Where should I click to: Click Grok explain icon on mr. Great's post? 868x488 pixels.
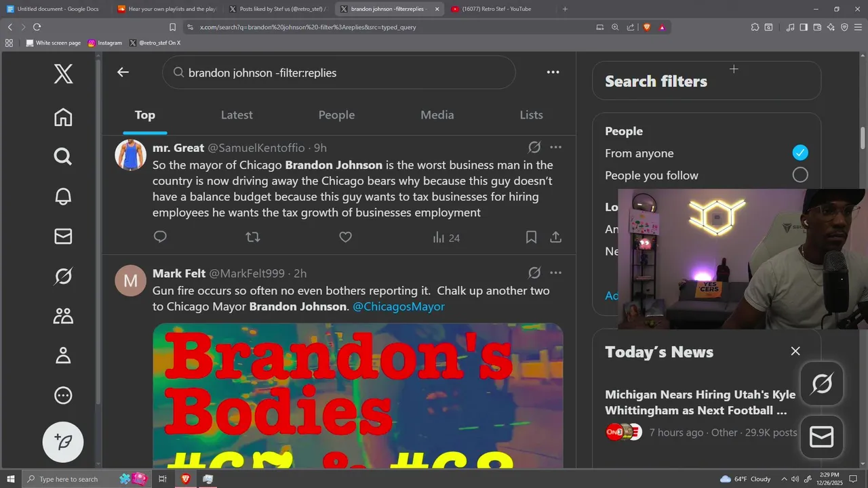coord(534,147)
